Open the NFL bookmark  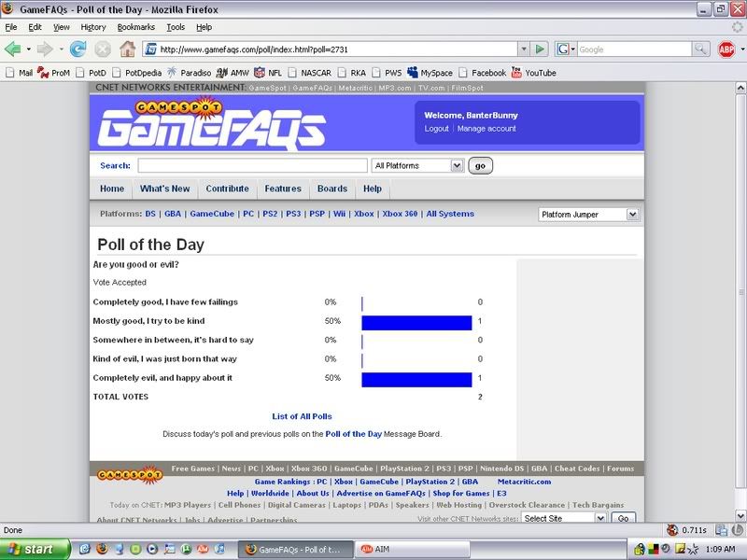click(x=268, y=73)
